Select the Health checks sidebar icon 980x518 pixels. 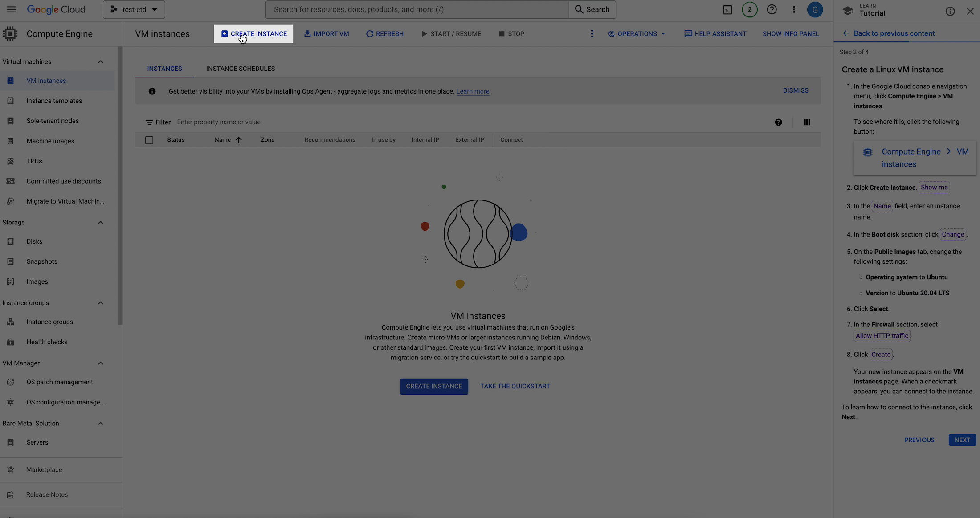11,342
